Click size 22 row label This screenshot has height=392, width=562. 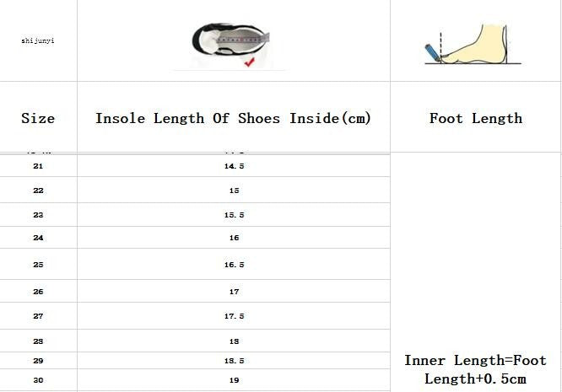38,191
